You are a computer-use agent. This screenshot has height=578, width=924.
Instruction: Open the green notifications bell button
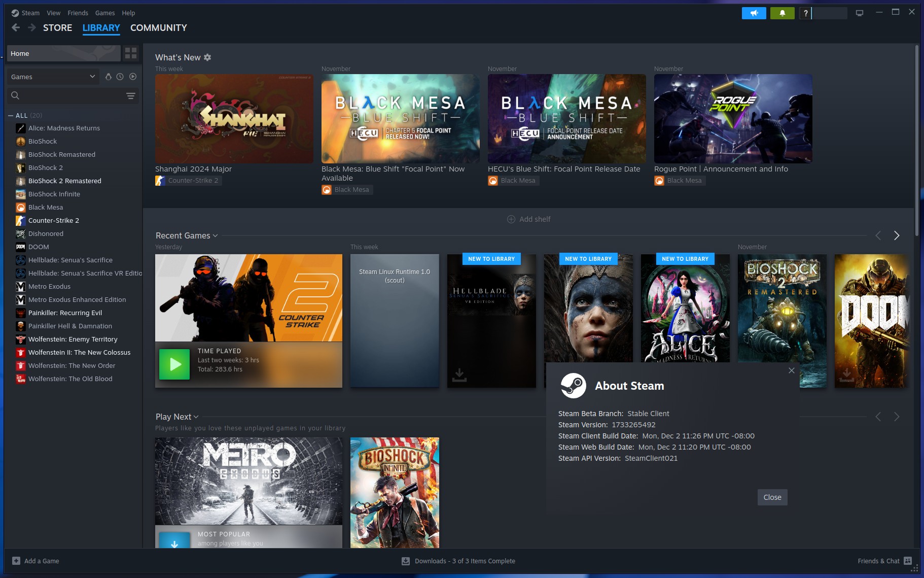pos(782,13)
